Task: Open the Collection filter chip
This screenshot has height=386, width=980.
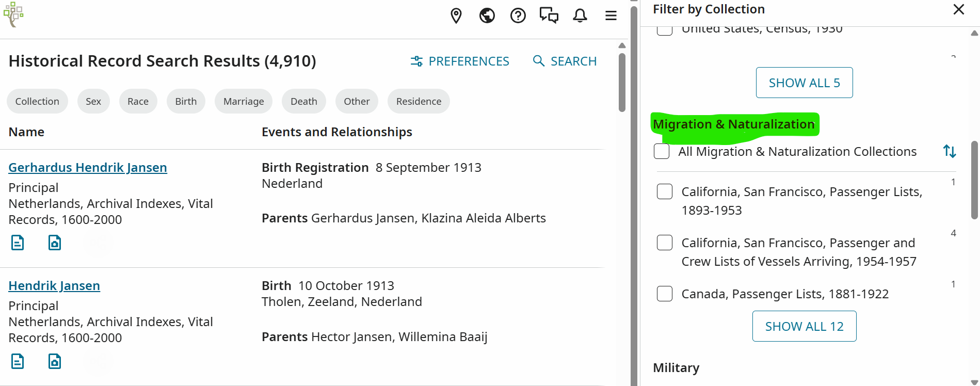Action: pyautogui.click(x=37, y=101)
